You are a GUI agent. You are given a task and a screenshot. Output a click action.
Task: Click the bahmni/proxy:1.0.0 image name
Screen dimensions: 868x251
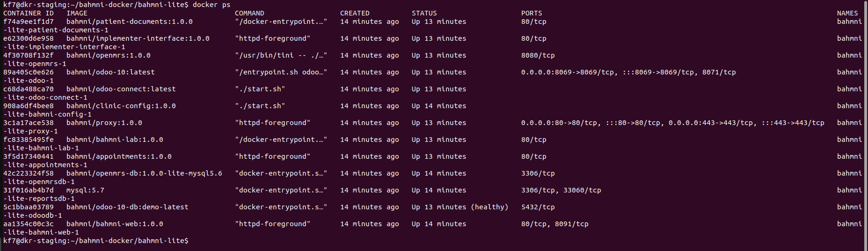coord(104,123)
